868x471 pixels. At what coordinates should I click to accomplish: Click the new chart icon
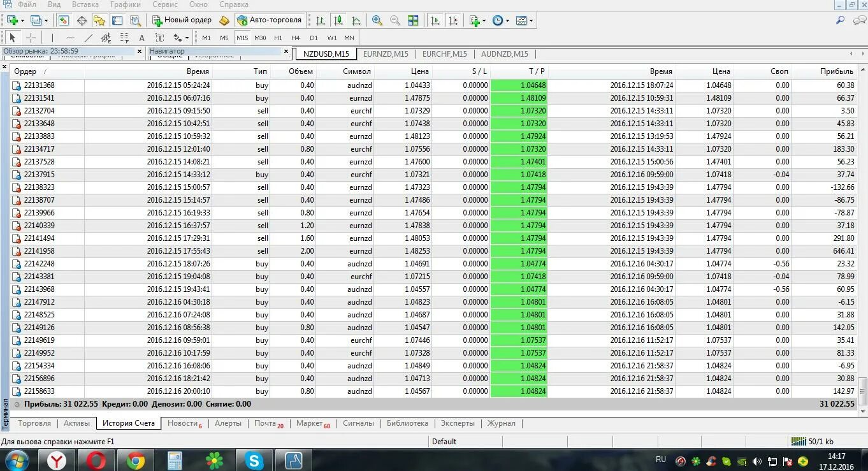click(x=12, y=20)
